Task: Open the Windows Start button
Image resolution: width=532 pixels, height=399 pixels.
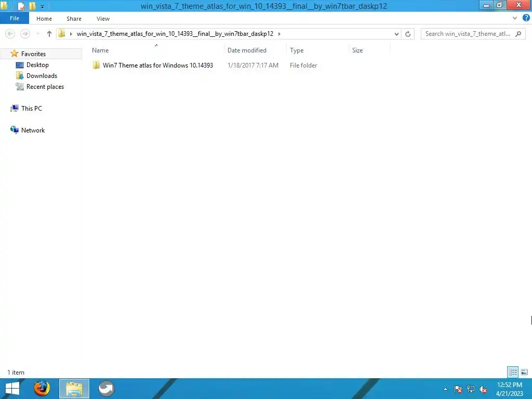Action: (x=12, y=389)
